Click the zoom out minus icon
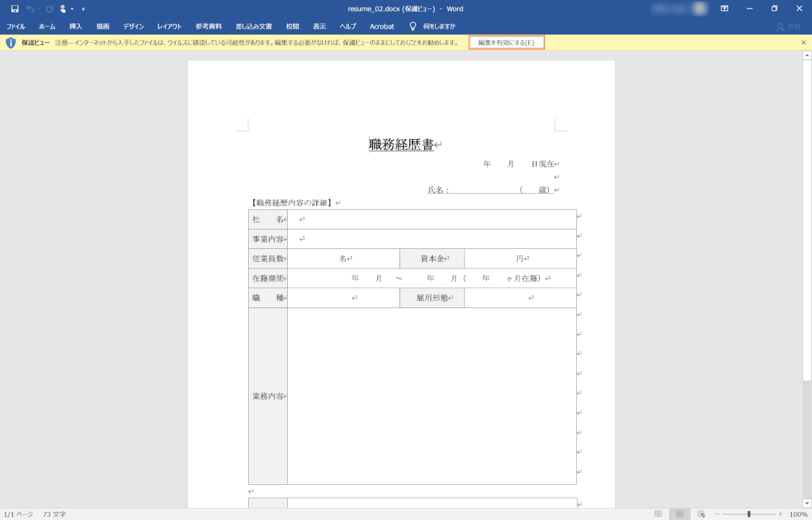 (717, 514)
